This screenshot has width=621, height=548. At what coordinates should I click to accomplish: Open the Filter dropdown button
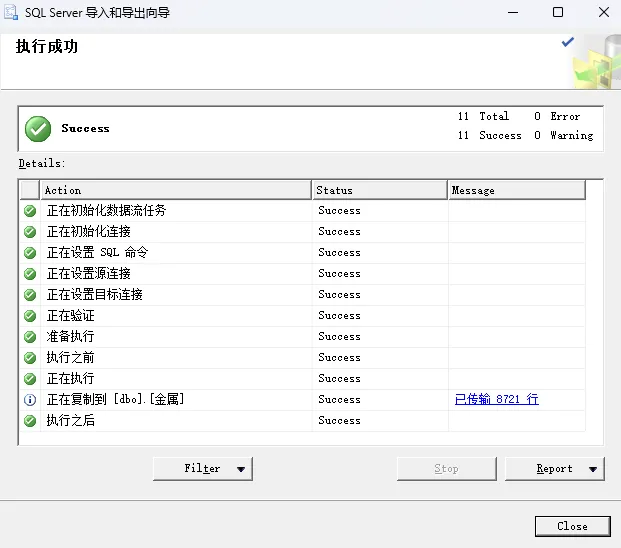click(x=203, y=469)
